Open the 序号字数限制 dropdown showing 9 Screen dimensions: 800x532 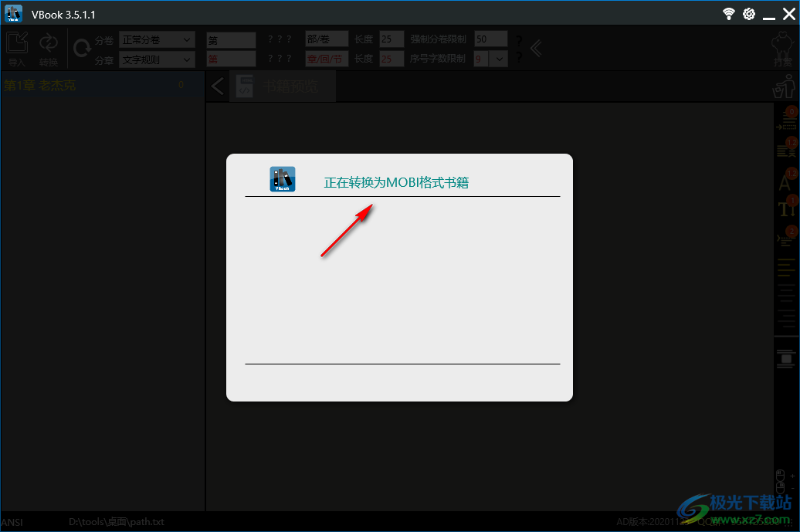[499, 59]
